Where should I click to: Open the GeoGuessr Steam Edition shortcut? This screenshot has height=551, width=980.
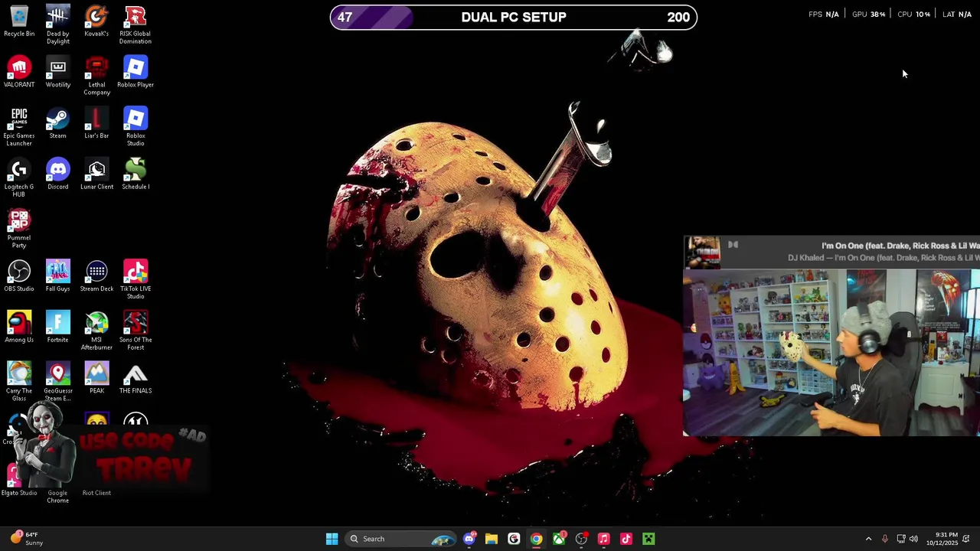coord(58,382)
